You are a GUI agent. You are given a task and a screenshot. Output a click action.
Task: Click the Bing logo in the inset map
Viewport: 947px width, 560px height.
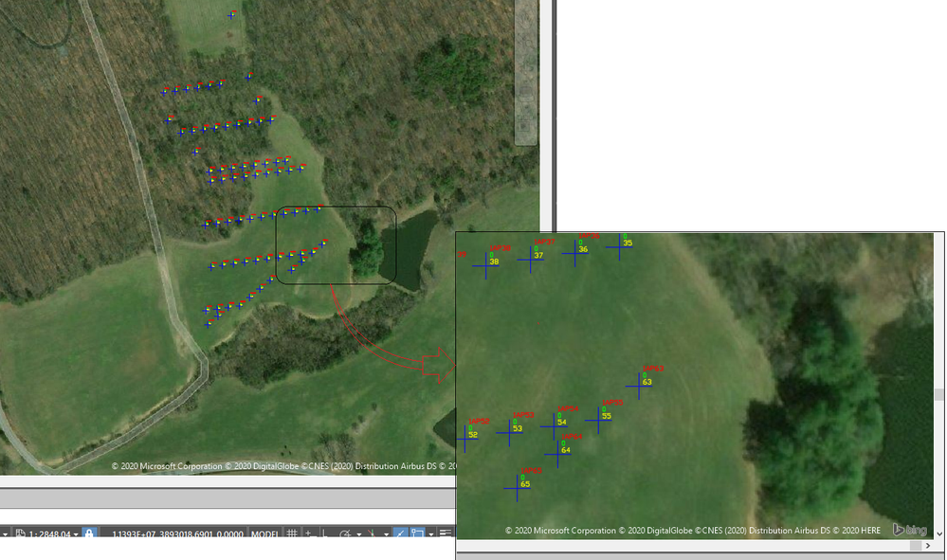click(909, 530)
